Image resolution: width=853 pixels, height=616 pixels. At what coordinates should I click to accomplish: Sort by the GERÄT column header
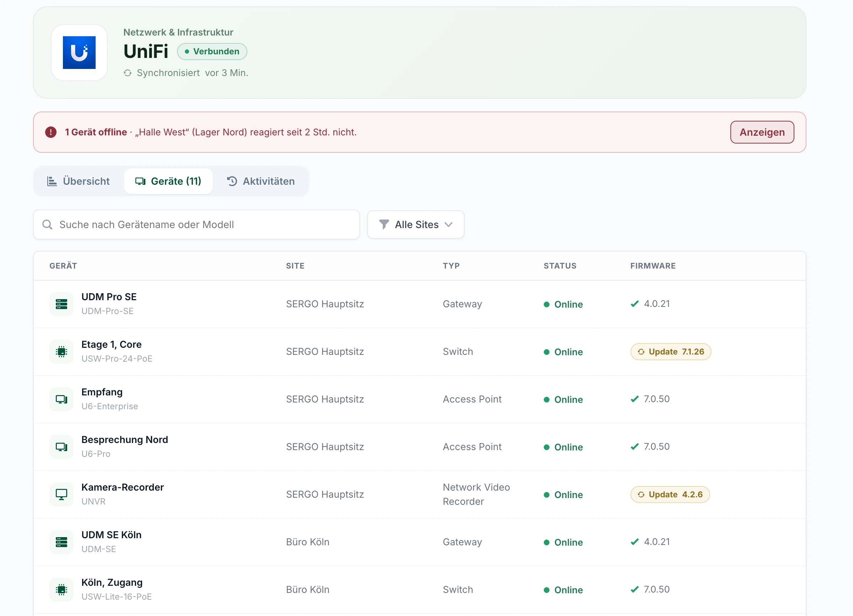coord(63,266)
